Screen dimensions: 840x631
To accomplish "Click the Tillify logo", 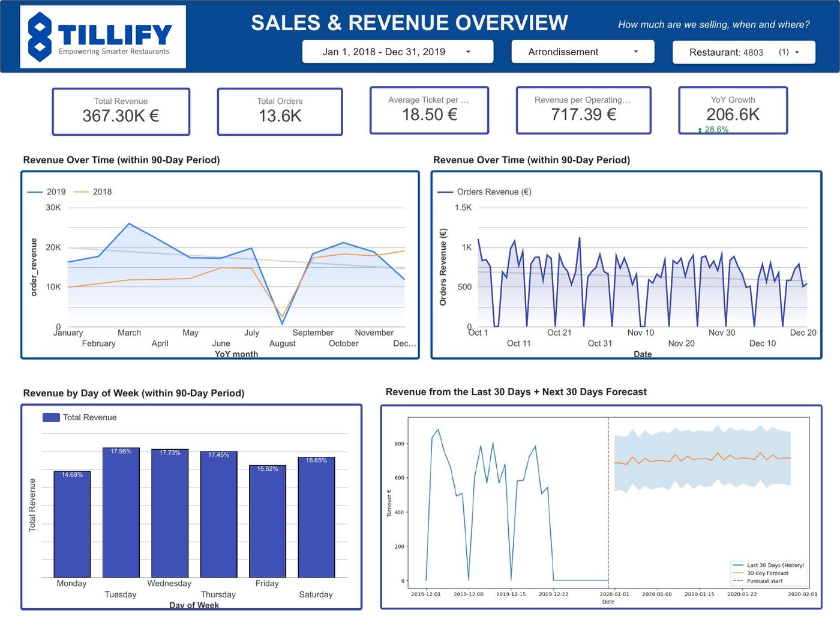I will coord(103,37).
